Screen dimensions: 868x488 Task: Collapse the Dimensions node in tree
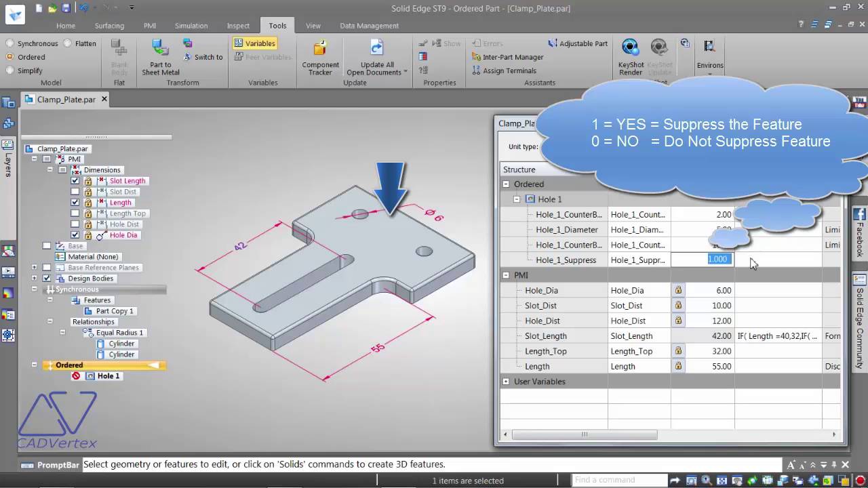tap(50, 170)
